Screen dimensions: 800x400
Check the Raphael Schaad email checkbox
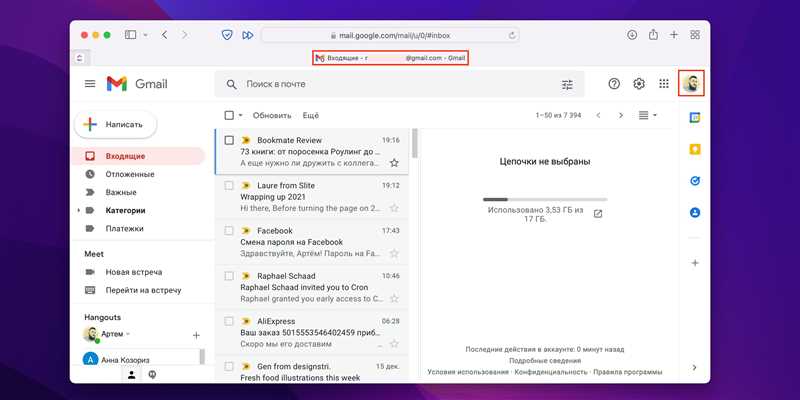(x=229, y=276)
